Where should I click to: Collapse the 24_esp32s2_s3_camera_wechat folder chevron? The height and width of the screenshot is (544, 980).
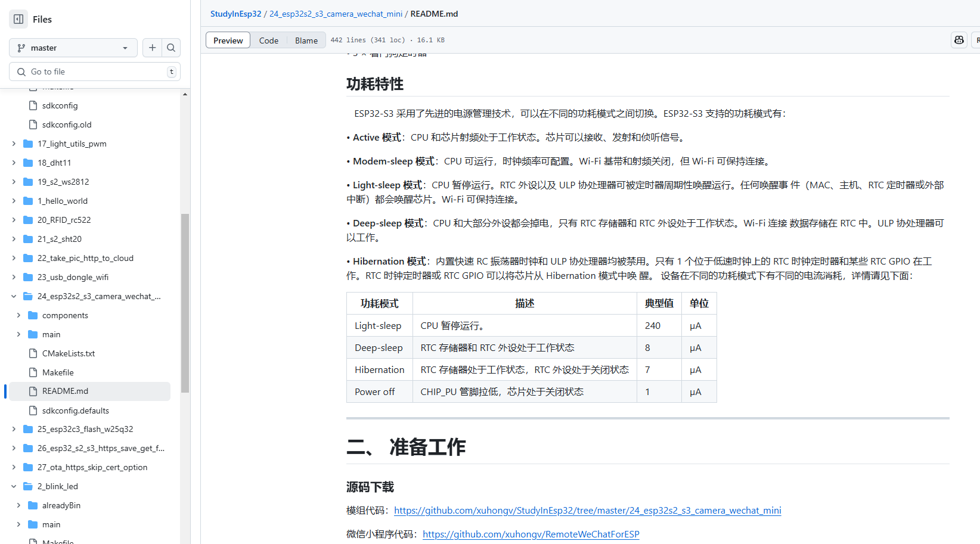[x=14, y=296]
